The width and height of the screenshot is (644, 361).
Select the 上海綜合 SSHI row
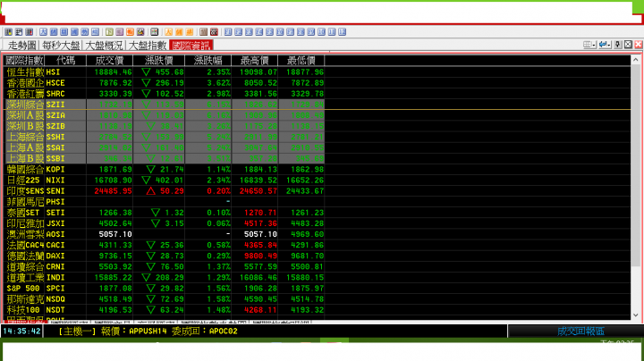coord(165,137)
